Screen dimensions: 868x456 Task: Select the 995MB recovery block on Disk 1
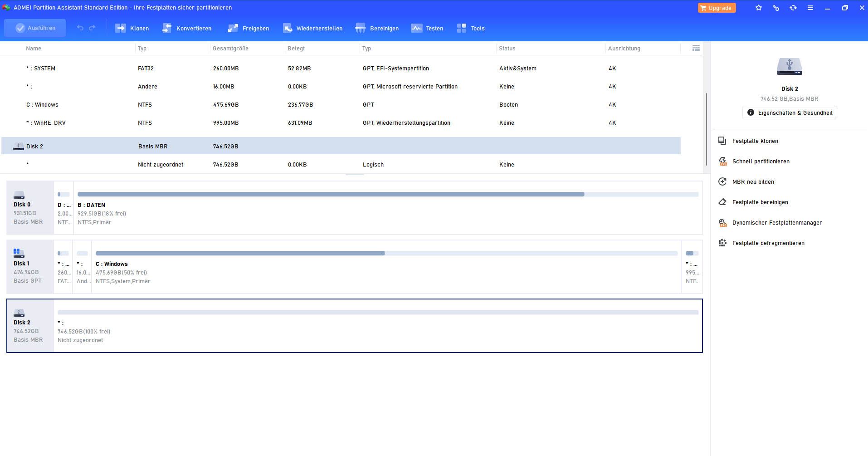point(692,267)
